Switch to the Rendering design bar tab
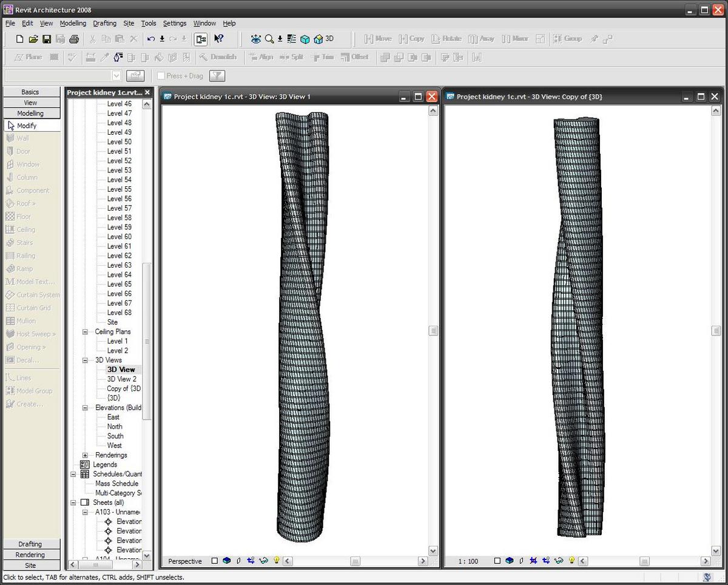This screenshot has width=728, height=585. 30,555
